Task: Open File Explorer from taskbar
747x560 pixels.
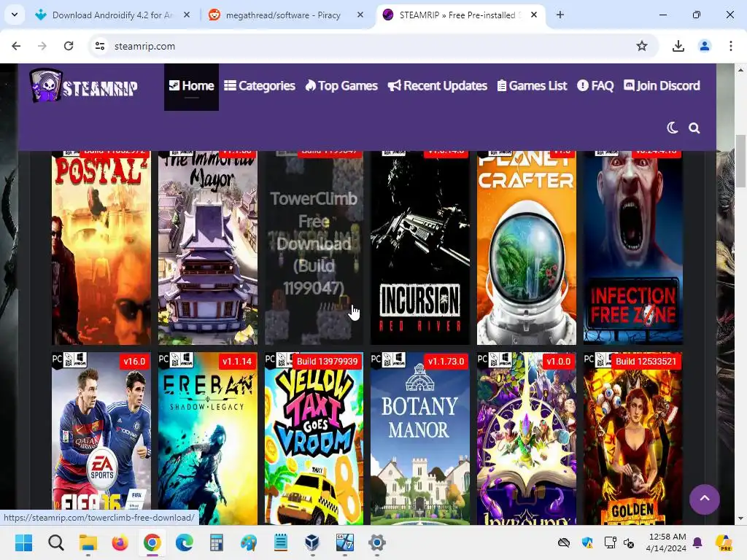Action: click(88, 542)
